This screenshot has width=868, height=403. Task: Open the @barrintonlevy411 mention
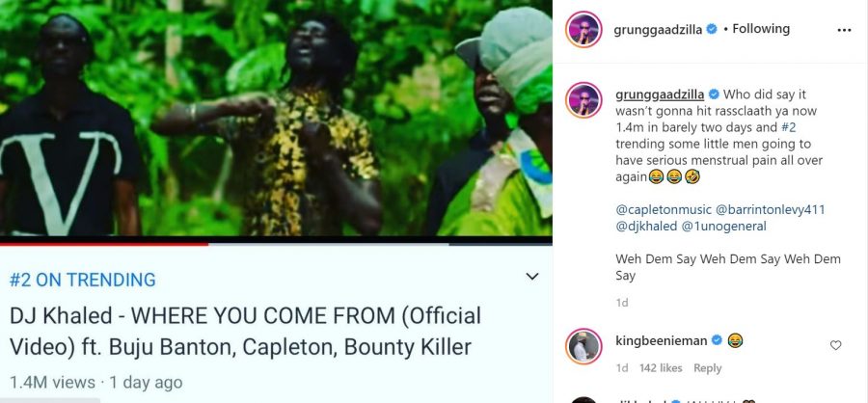[x=770, y=210]
